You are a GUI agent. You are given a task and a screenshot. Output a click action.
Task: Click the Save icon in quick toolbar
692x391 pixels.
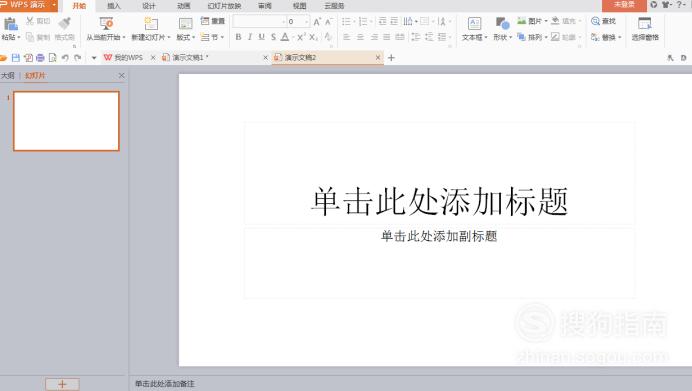coord(16,58)
